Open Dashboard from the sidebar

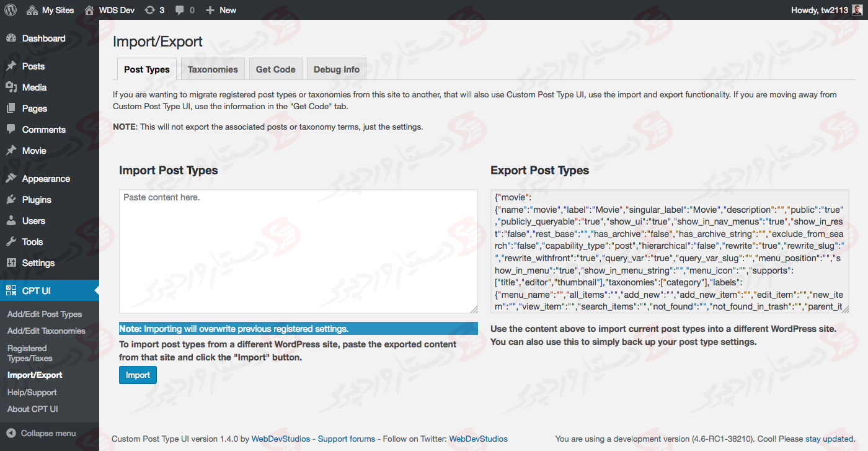[x=43, y=38]
